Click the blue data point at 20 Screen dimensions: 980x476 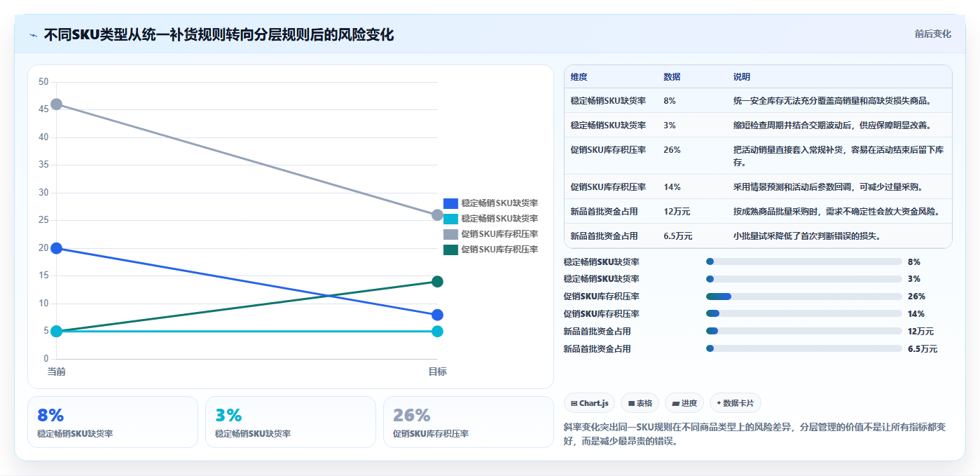click(x=57, y=248)
